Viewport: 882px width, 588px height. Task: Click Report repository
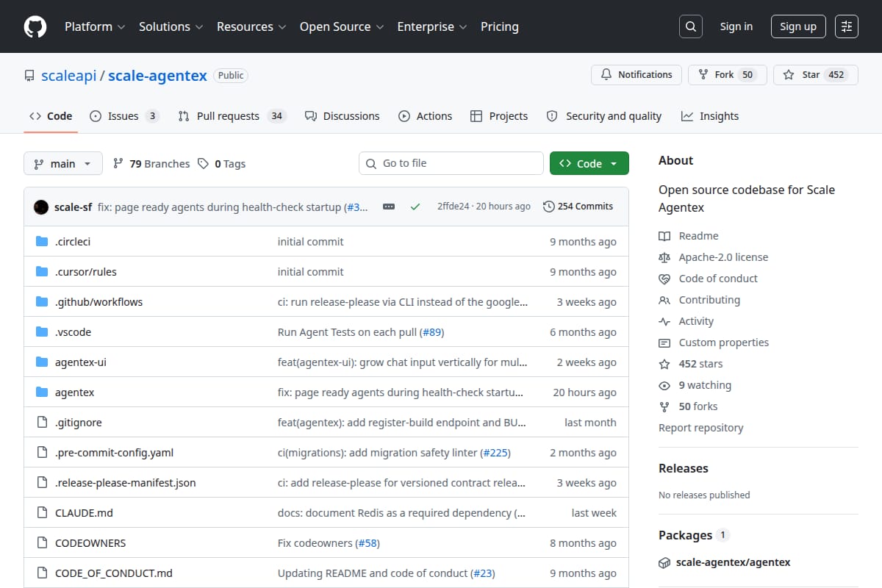click(x=701, y=428)
